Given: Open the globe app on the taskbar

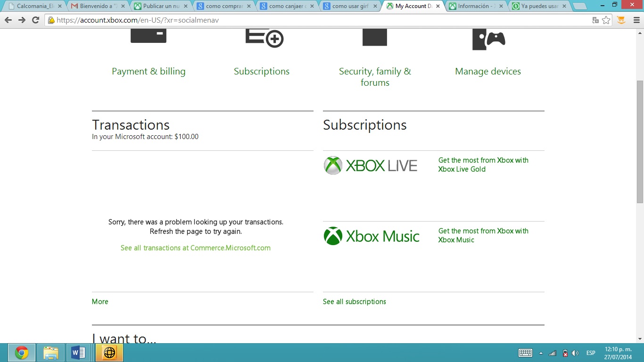Looking at the screenshot, I should 109,353.
